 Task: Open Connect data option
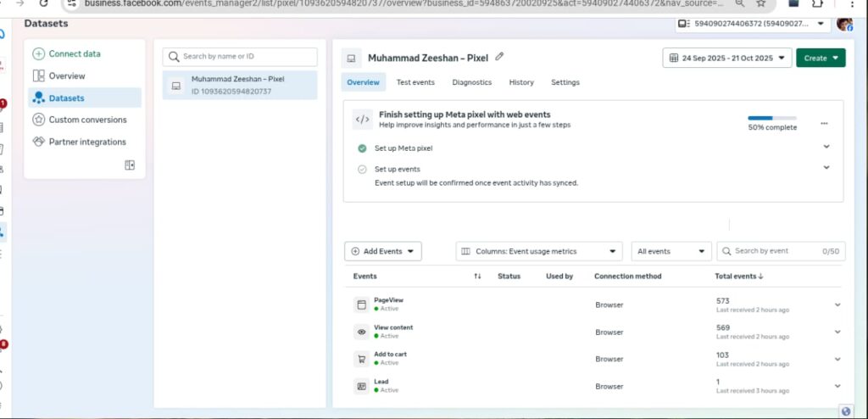click(x=66, y=53)
